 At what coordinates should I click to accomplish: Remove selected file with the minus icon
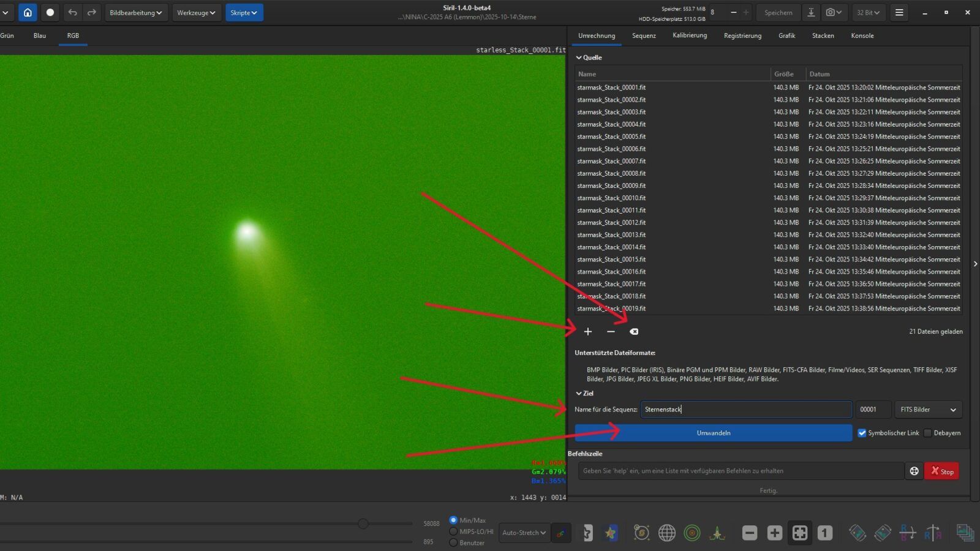coord(611,331)
